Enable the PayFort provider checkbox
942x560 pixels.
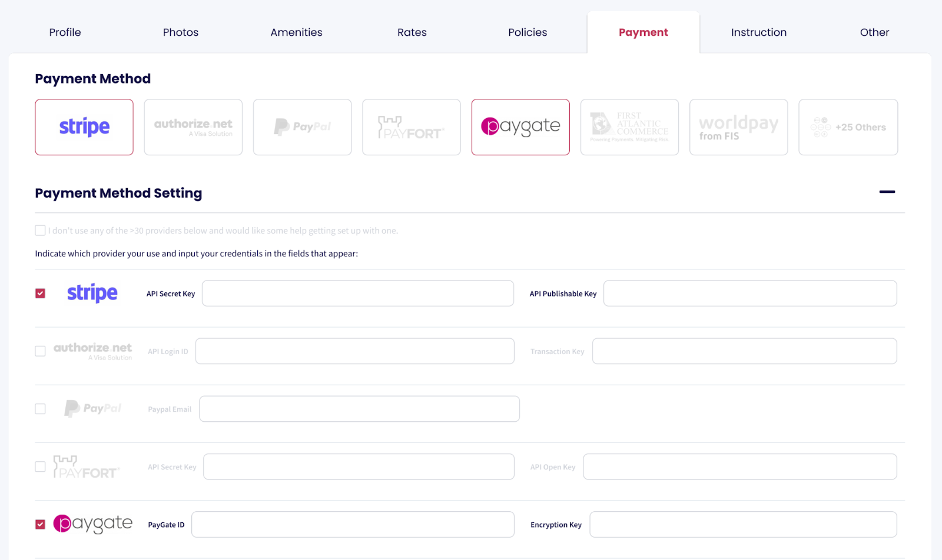click(40, 466)
